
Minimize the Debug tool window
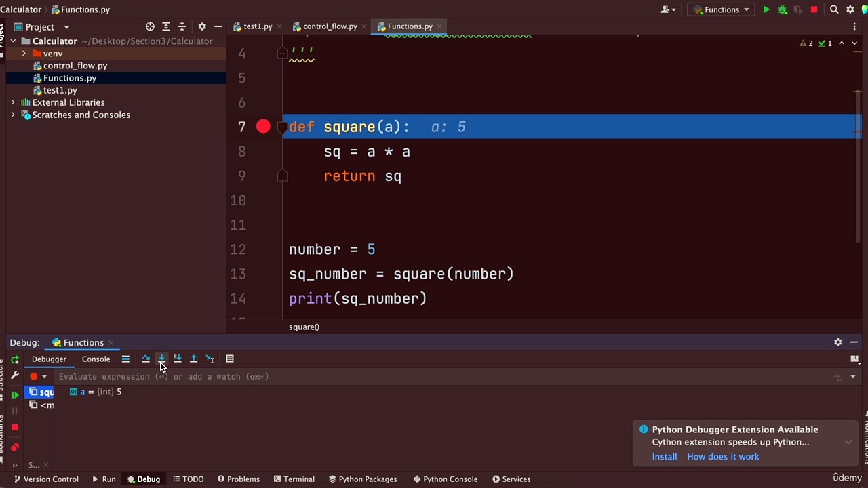(854, 342)
